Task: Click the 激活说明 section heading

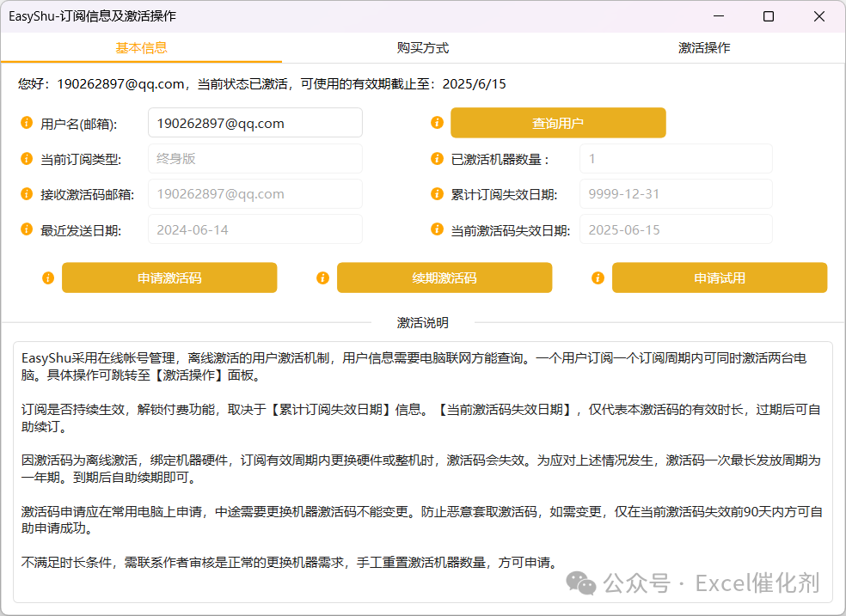Action: 423,323
